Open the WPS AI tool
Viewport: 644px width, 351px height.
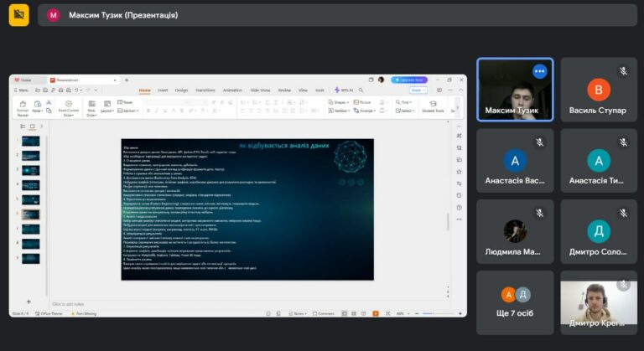pos(344,90)
